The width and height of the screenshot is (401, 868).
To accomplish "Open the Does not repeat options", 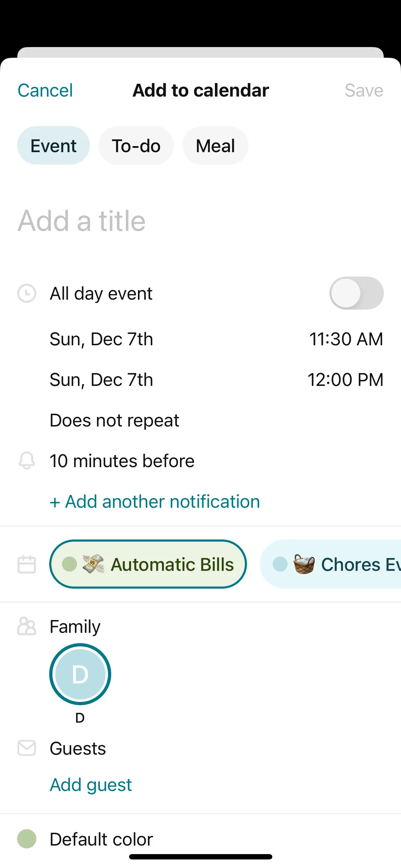I will point(114,420).
